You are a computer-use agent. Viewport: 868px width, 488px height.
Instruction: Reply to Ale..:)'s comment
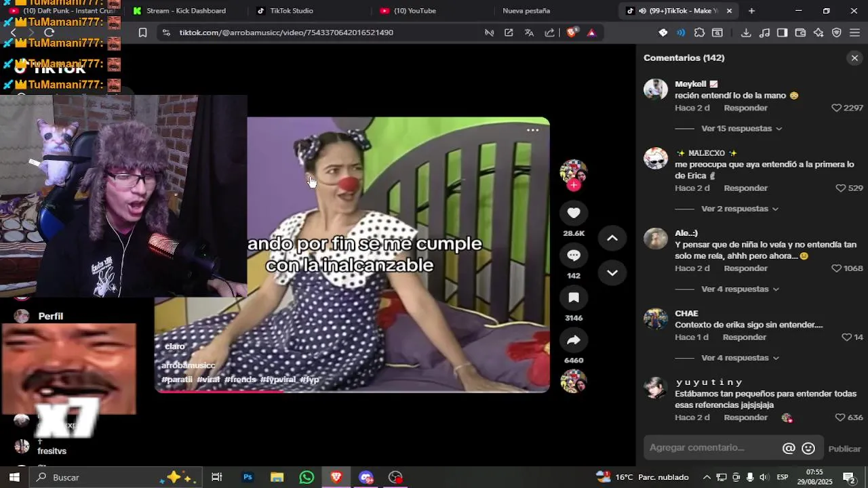[745, 268]
